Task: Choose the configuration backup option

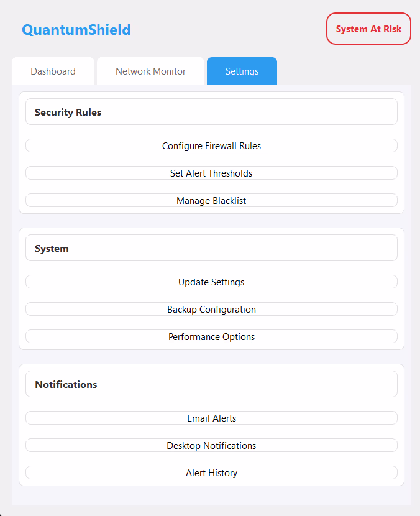Action: (x=211, y=309)
